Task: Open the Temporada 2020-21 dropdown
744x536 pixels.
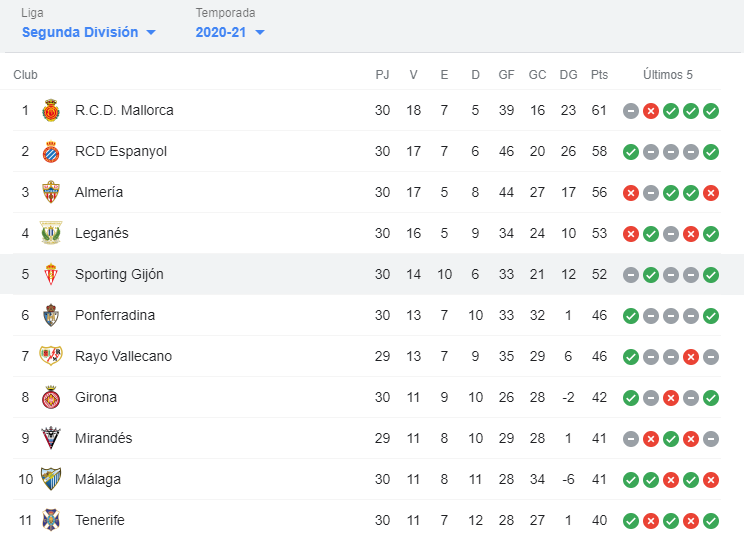Action: 230,32
